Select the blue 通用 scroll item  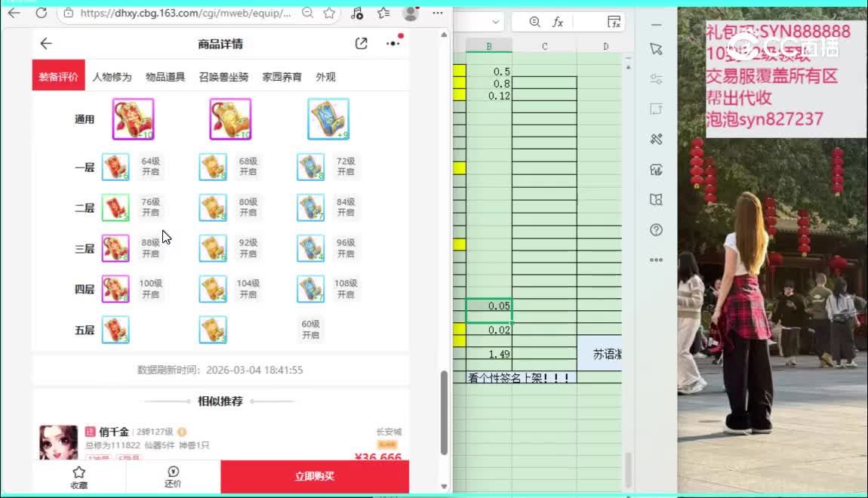point(328,119)
